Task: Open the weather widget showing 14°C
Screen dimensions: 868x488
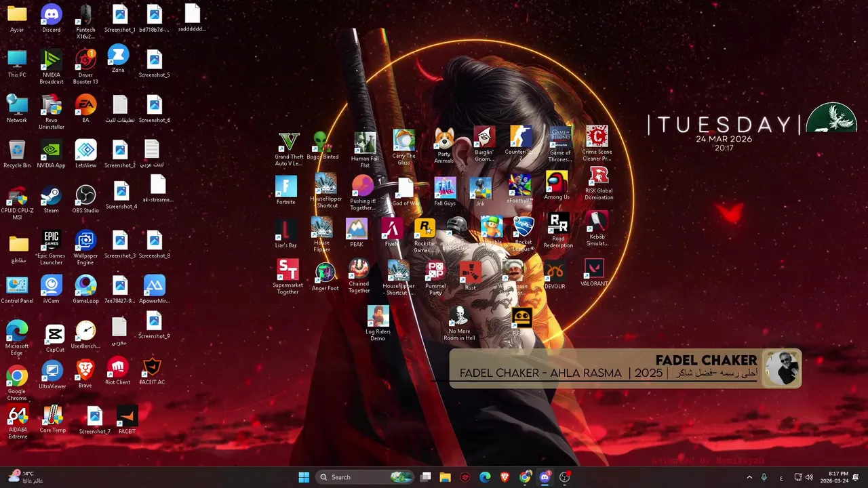Action: point(27,477)
